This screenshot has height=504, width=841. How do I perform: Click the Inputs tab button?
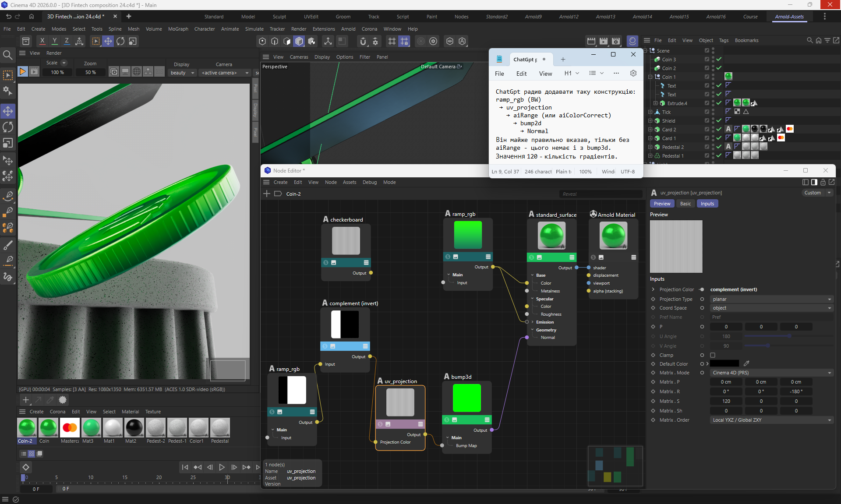pos(707,204)
